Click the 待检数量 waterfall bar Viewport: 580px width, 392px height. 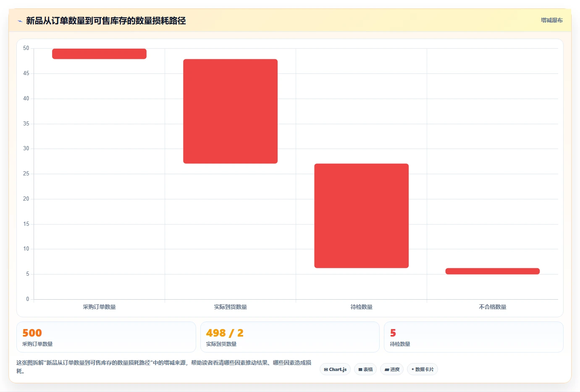pos(361,216)
